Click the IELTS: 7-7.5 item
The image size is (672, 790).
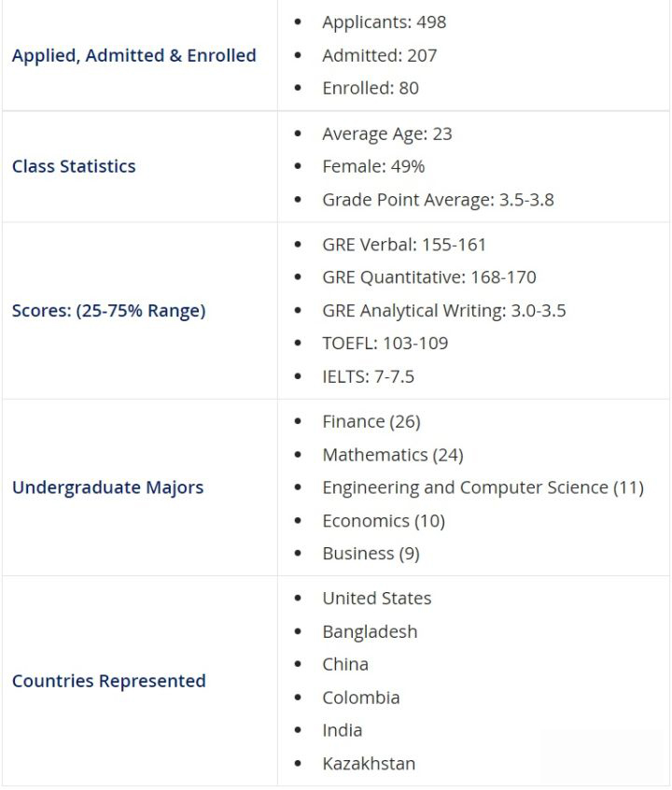368,376
